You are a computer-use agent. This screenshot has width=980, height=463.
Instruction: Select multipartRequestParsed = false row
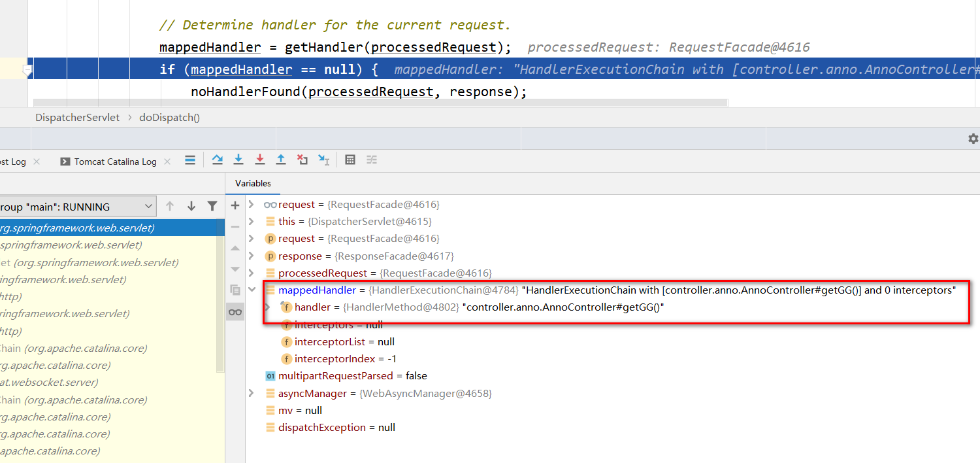(x=346, y=375)
